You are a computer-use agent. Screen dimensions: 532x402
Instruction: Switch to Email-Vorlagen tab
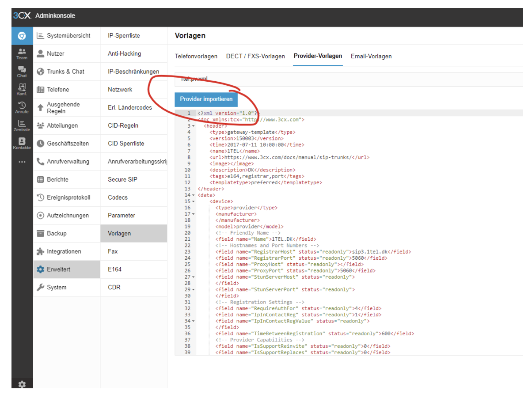click(371, 57)
